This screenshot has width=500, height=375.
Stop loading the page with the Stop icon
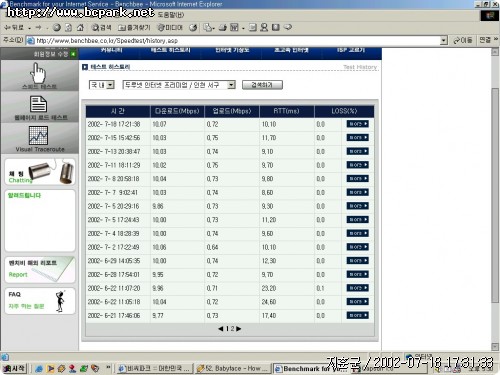[57, 28]
